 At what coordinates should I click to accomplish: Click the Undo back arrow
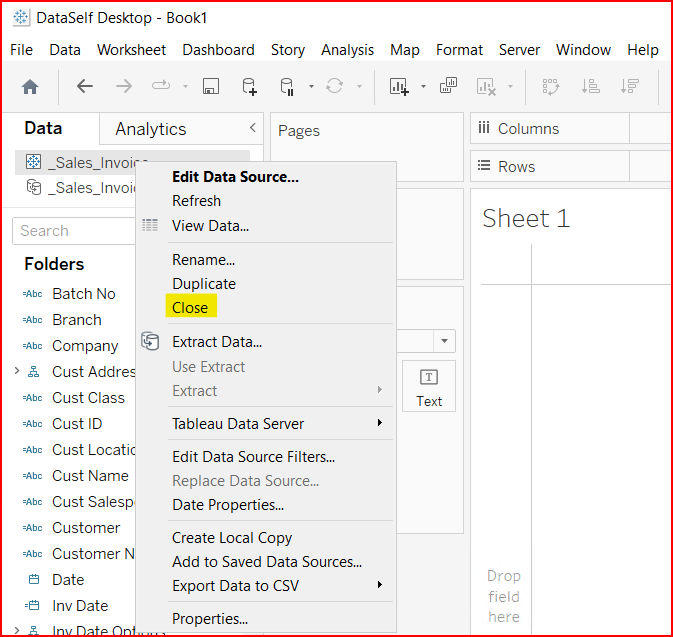[85, 87]
